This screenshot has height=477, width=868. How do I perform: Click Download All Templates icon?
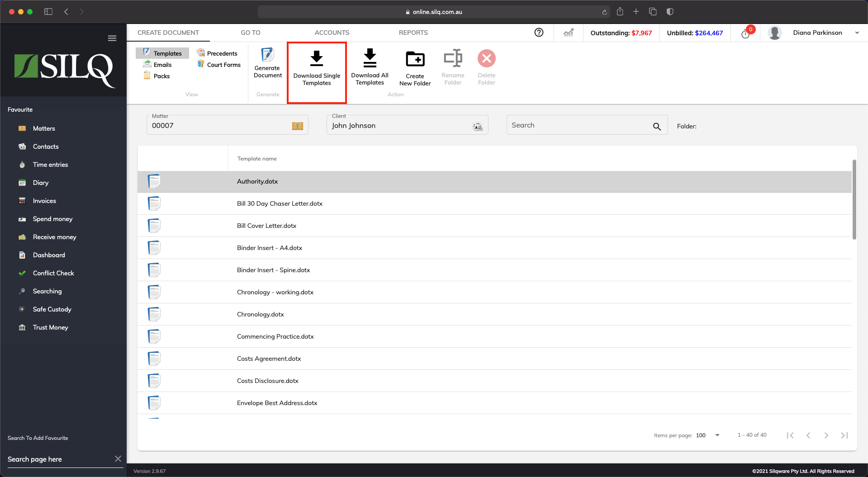(x=370, y=58)
